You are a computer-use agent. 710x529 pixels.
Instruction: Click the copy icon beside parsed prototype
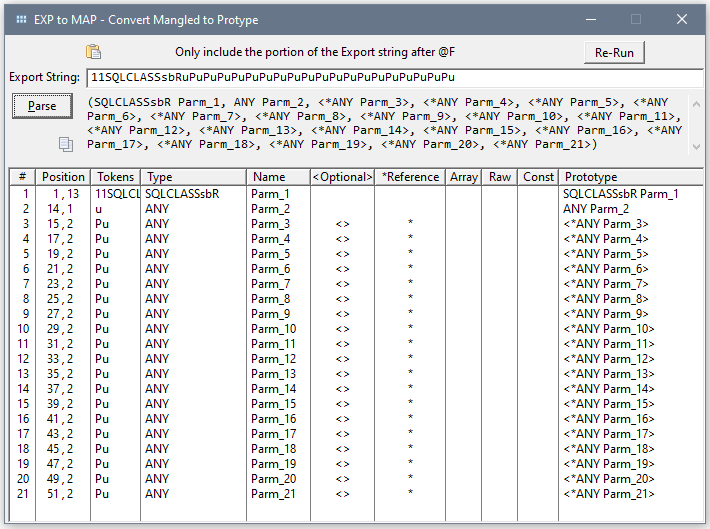(x=66, y=145)
